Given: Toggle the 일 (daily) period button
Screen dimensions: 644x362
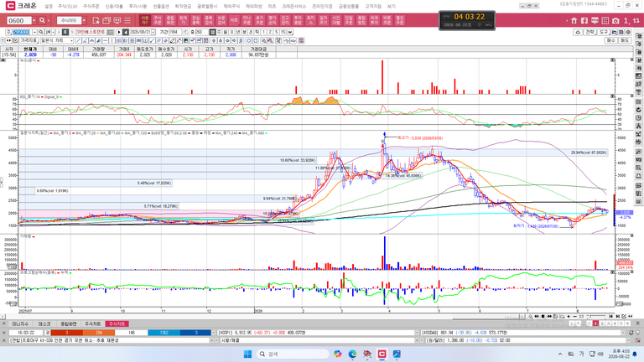Looking at the screenshot, I should point(212,32).
